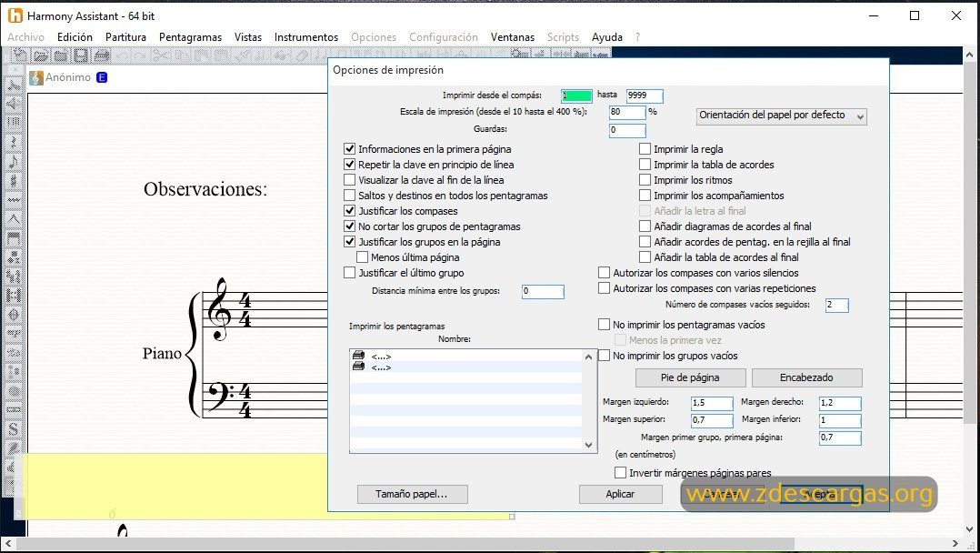Select the bar lines palette icon
980x553 pixels.
tap(13, 122)
